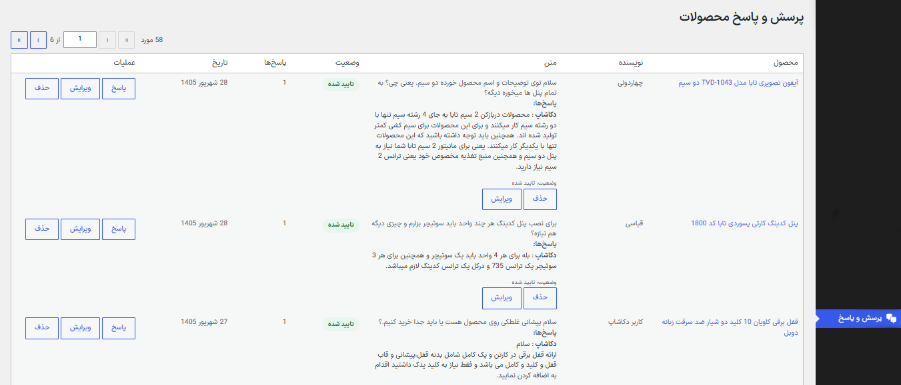Image resolution: width=901 pixels, height=385 pixels.
Task: Open product link پنل کدینگ کارتی پسوردی تابا
Action: (745, 224)
